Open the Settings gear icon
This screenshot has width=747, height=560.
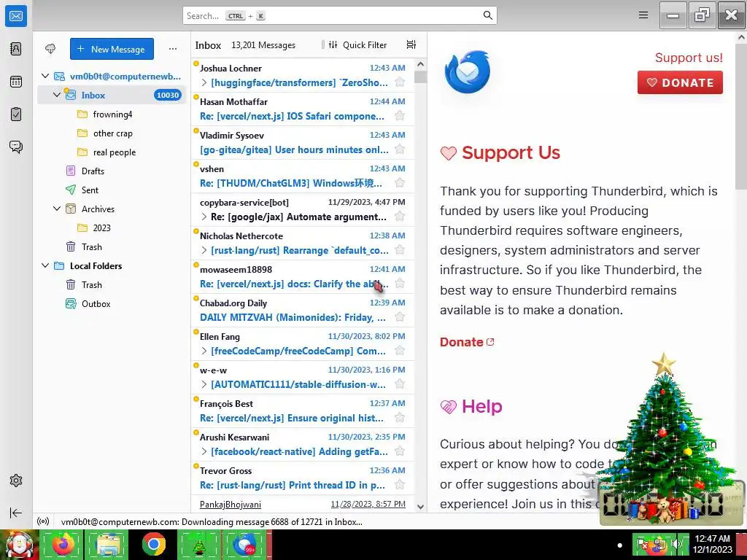tap(16, 481)
